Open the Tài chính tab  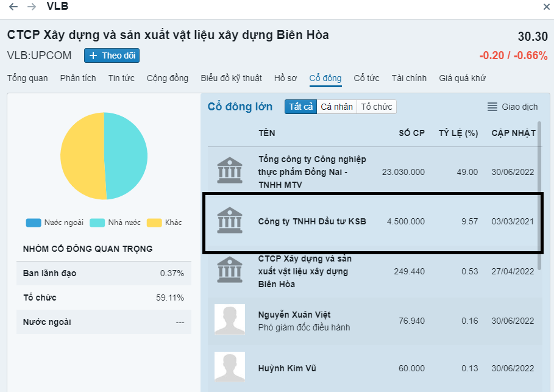(409, 78)
